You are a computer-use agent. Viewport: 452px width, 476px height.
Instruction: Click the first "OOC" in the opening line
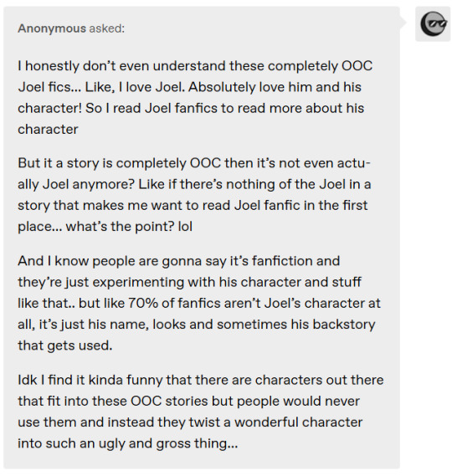(x=357, y=66)
